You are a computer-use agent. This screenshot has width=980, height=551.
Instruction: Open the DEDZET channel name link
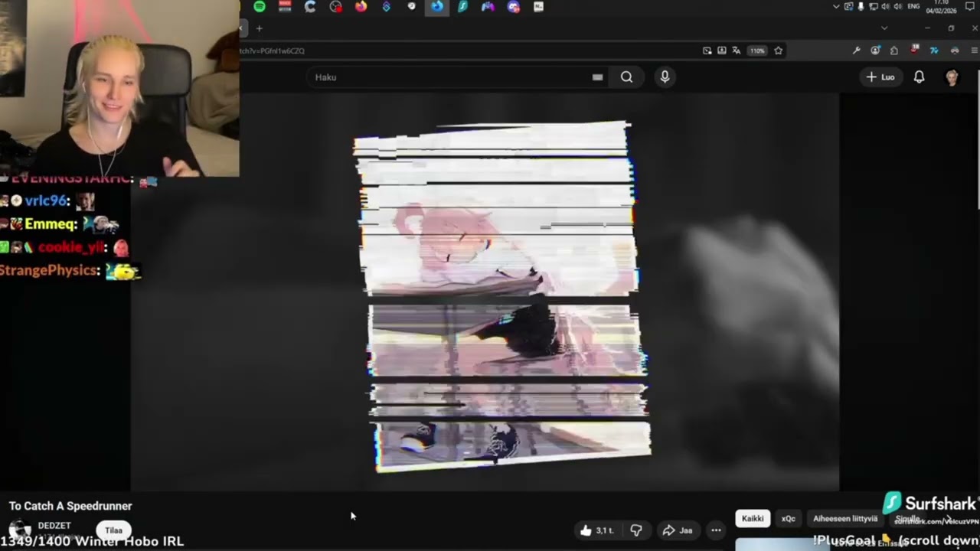click(x=54, y=526)
